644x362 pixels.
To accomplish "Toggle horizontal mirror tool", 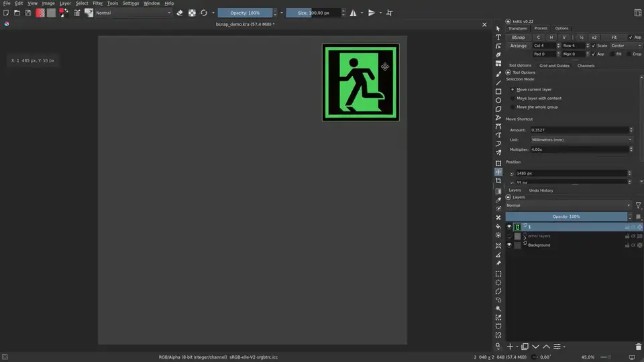I will [354, 13].
